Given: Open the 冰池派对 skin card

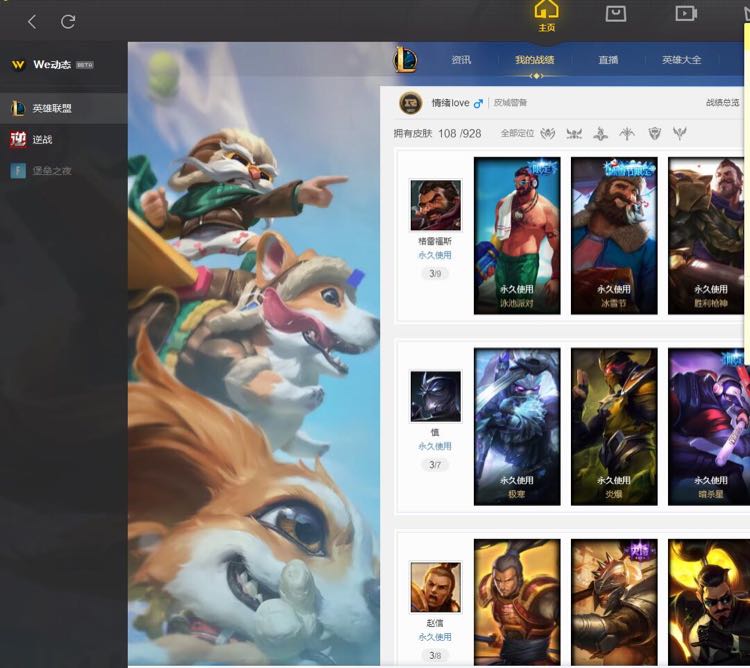Looking at the screenshot, I should (x=517, y=235).
